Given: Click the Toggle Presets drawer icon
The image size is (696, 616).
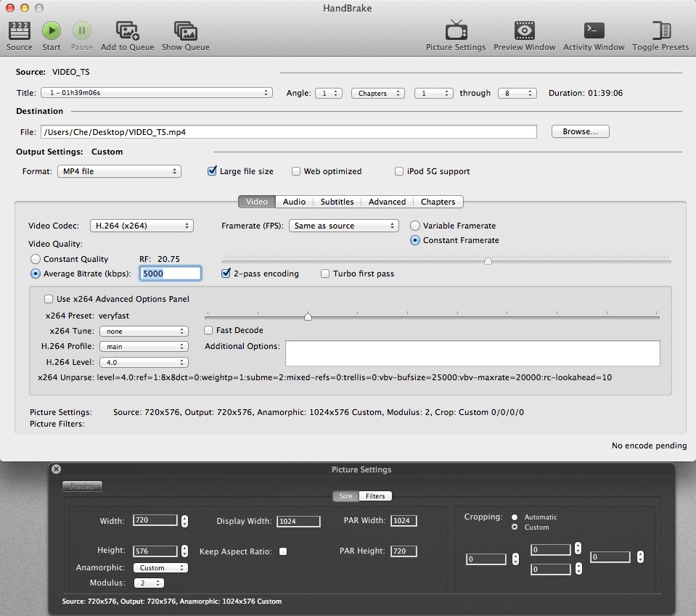Looking at the screenshot, I should tap(661, 30).
